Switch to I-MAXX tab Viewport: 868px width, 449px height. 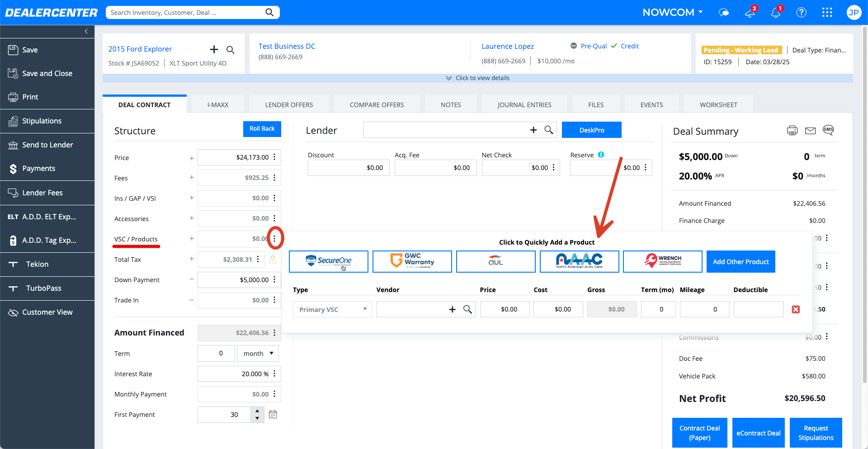[x=218, y=104]
